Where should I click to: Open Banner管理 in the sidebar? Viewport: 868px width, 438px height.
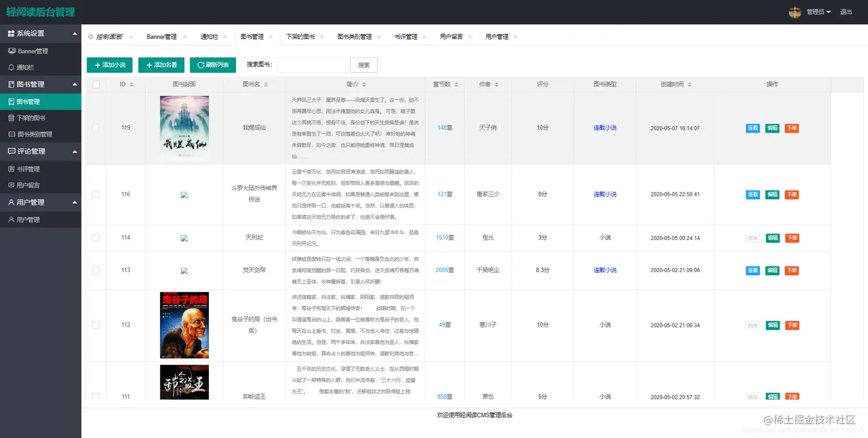click(x=40, y=51)
